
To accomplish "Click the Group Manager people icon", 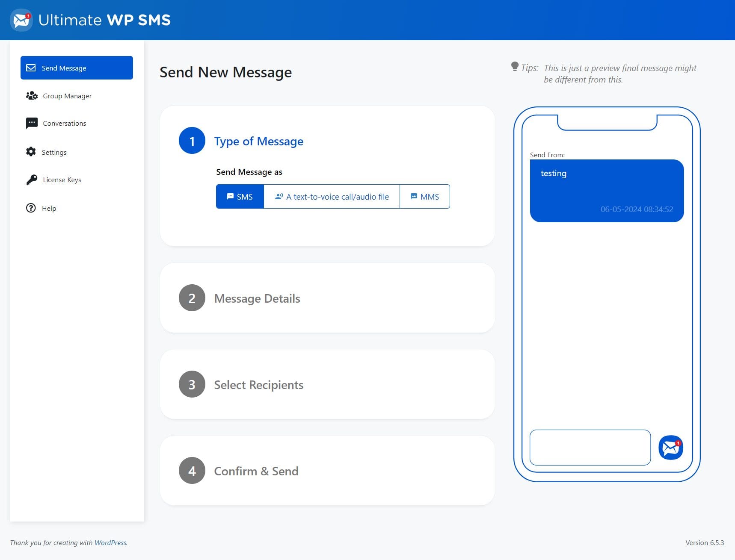I will point(32,96).
